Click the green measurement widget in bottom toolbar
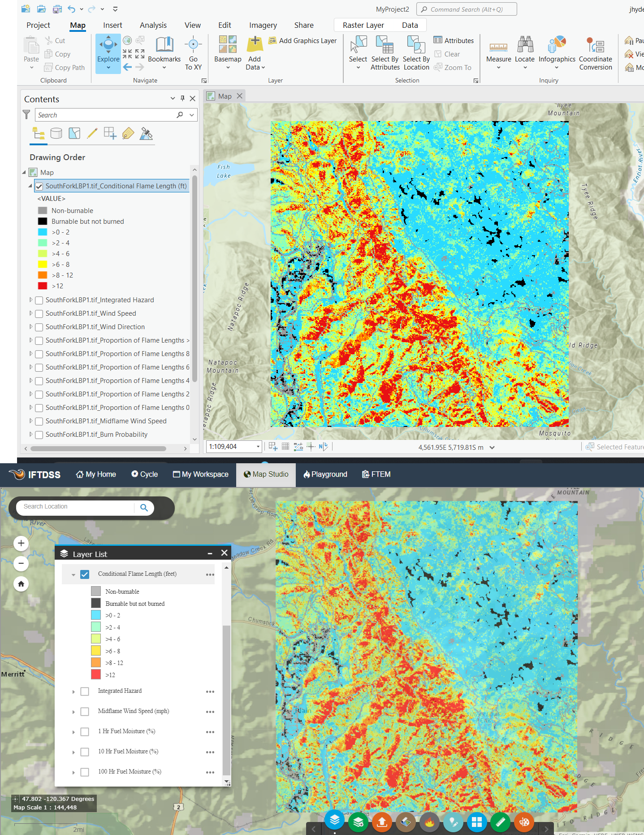Image resolution: width=644 pixels, height=835 pixels. pyautogui.click(x=501, y=822)
